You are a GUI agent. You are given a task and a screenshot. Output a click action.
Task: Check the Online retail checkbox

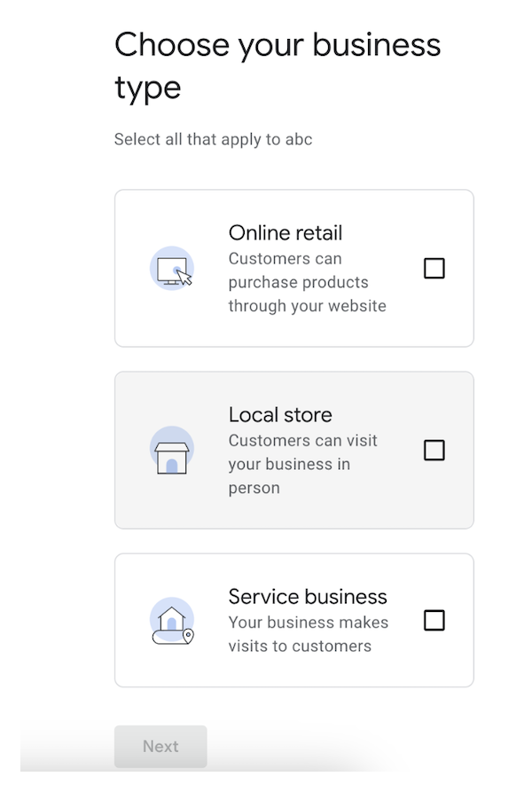[x=434, y=268]
